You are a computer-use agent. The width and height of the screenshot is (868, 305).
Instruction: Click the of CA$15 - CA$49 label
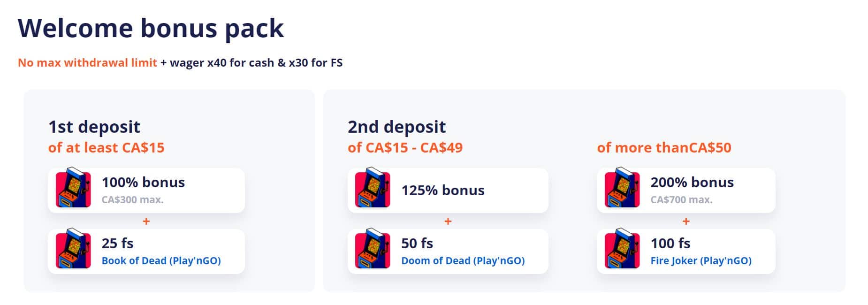point(405,148)
